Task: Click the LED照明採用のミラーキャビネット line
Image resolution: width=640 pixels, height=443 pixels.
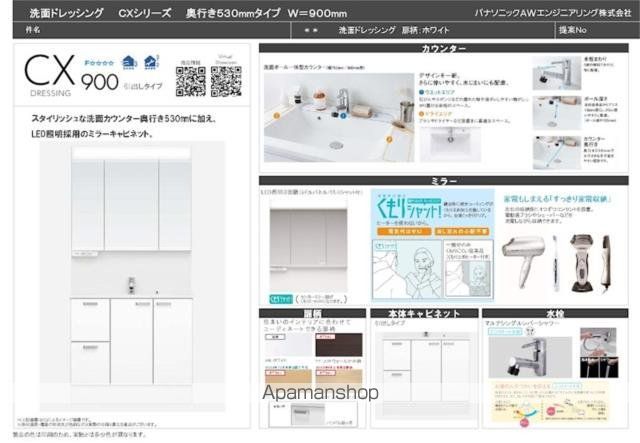Action: click(x=92, y=134)
